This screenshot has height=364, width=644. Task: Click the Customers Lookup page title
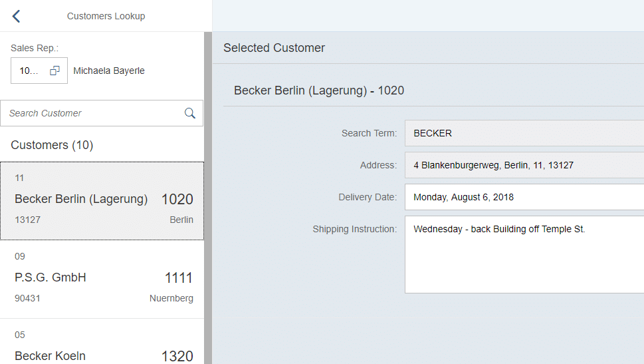[x=106, y=16]
